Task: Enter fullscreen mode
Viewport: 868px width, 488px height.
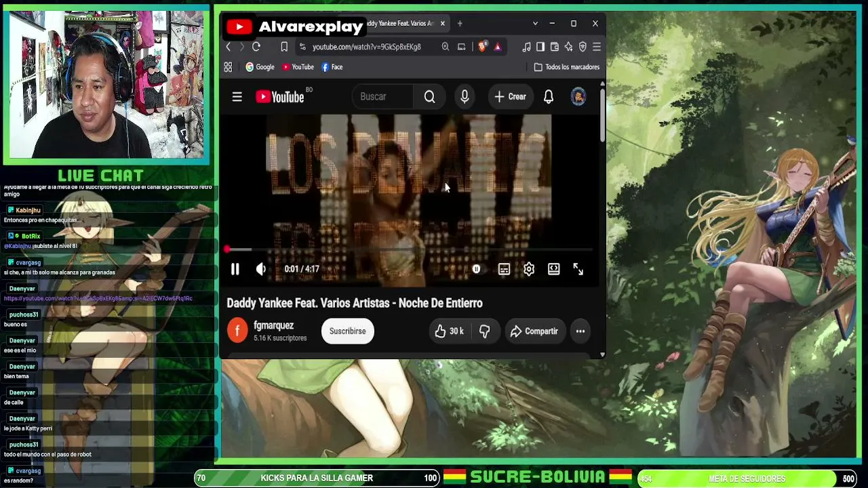Action: coord(578,269)
